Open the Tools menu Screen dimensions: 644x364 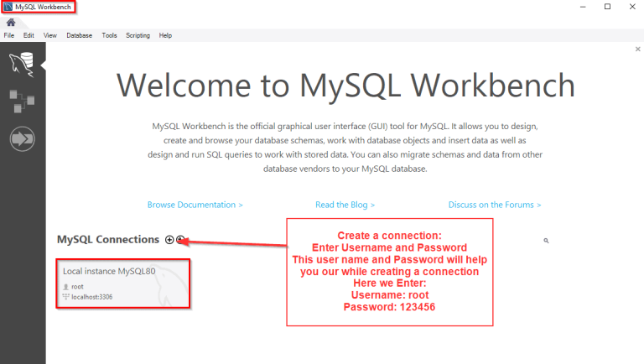[109, 35]
